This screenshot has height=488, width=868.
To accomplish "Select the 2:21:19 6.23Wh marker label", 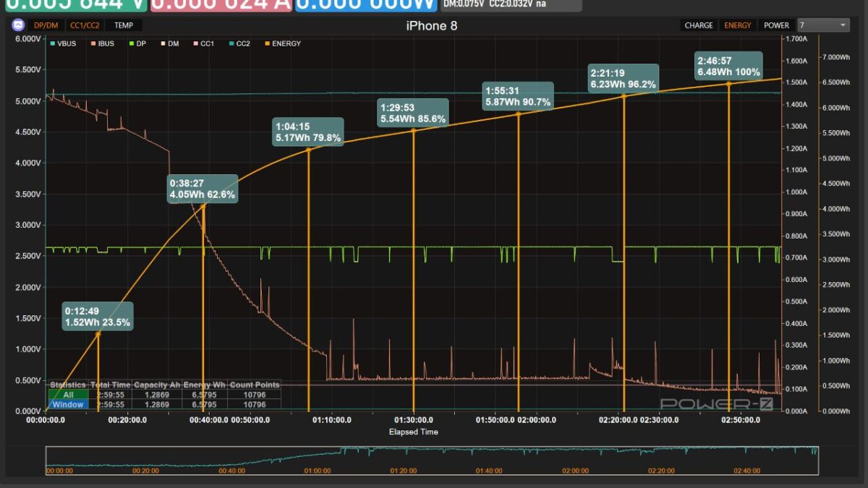I will pos(624,79).
